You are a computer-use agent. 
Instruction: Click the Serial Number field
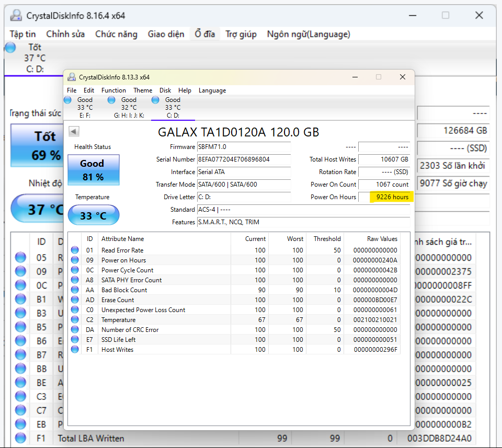coord(244,159)
